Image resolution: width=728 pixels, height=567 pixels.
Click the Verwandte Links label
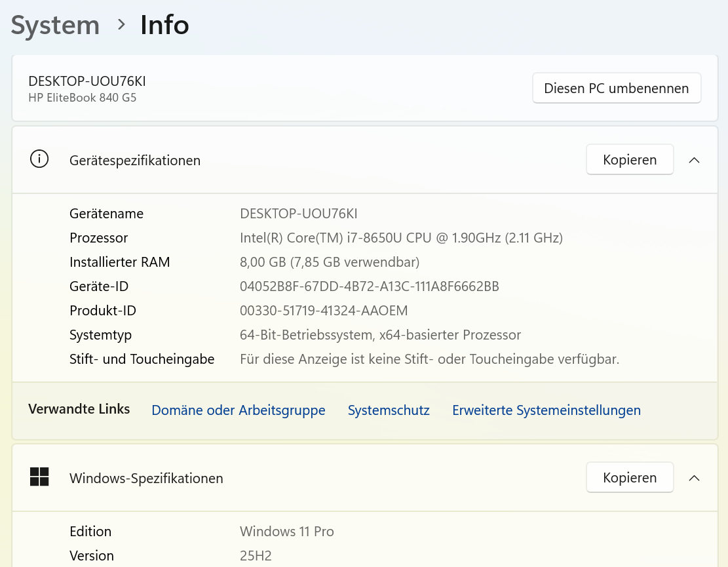click(79, 409)
